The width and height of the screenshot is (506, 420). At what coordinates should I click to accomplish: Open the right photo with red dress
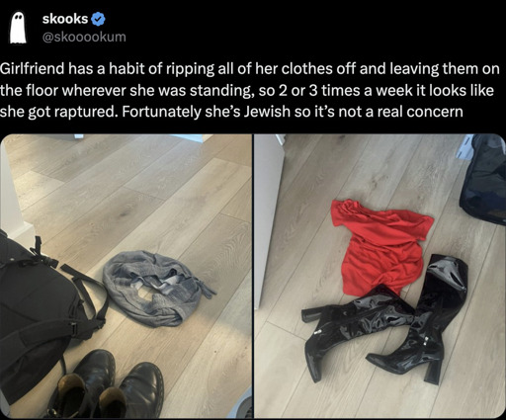[380, 276]
